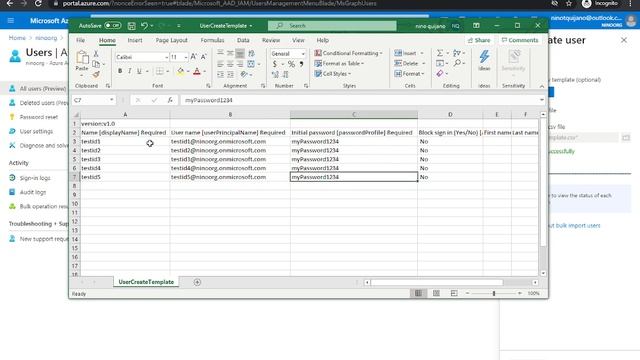Apply the red Font Color

[x=197, y=71]
